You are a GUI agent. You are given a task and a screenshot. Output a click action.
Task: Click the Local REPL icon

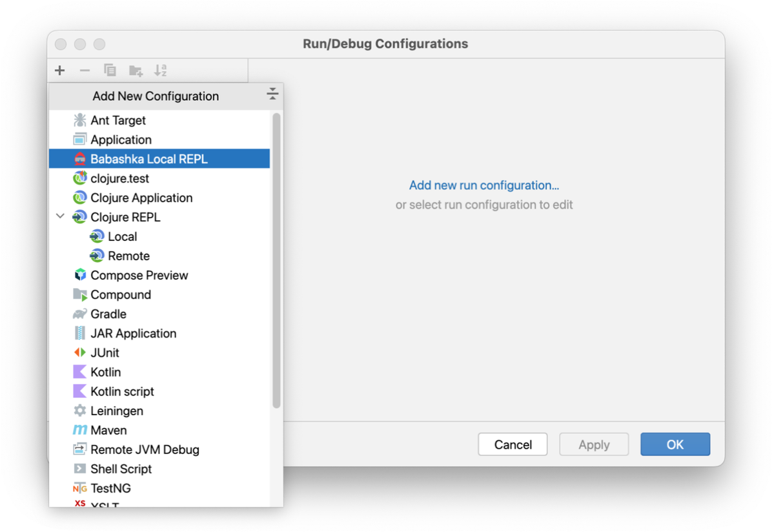pyautogui.click(x=97, y=236)
